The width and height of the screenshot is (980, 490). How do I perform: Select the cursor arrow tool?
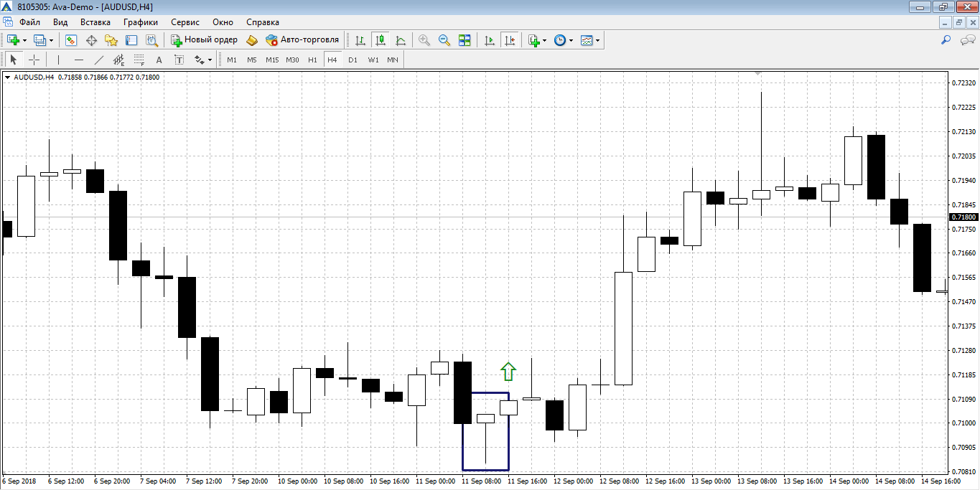[14, 60]
